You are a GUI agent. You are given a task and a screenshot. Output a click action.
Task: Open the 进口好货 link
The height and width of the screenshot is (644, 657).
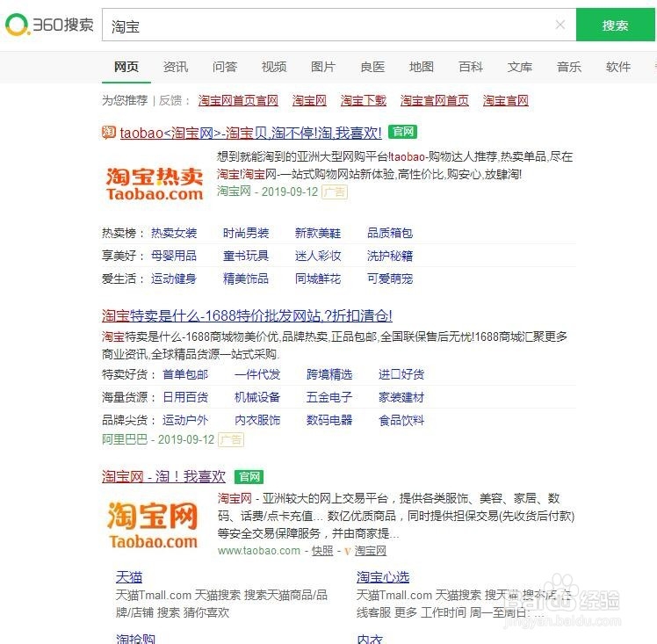401,374
